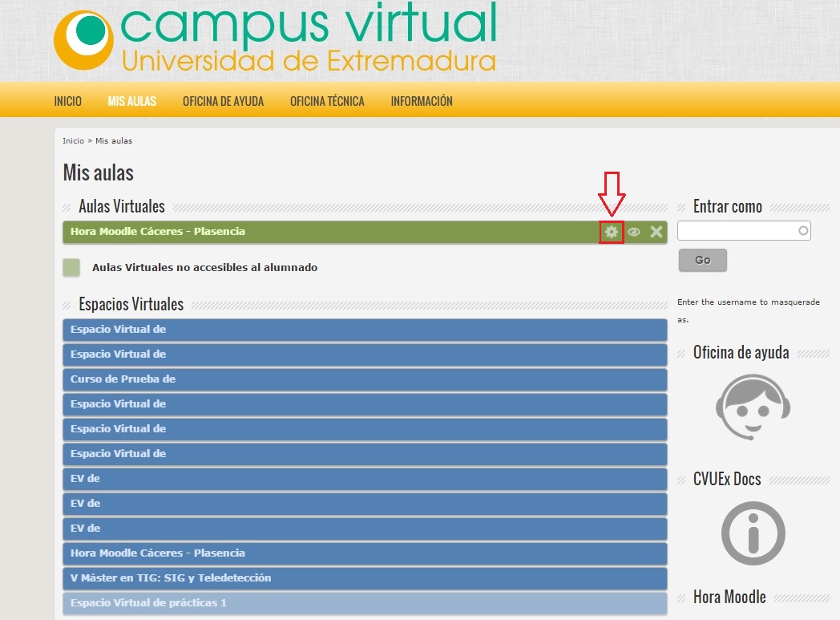Open Espacio Virtual de prácticas 1
Screen dimensions: 840x620
[x=148, y=603]
